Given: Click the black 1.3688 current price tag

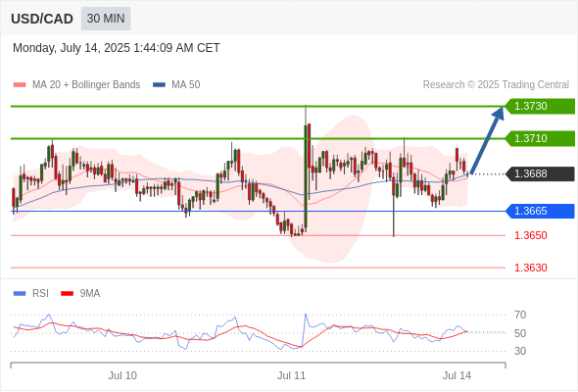Looking at the screenshot, I should click(x=540, y=173).
